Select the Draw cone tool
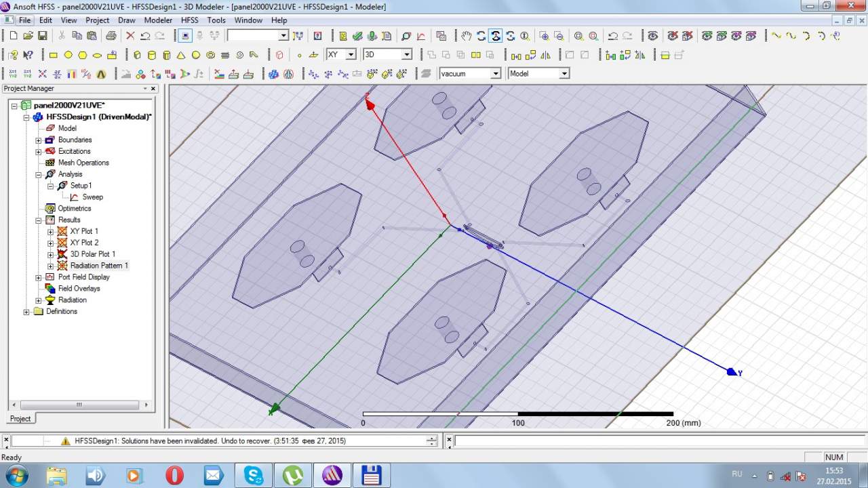This screenshot has height=488, width=868. tap(181, 55)
